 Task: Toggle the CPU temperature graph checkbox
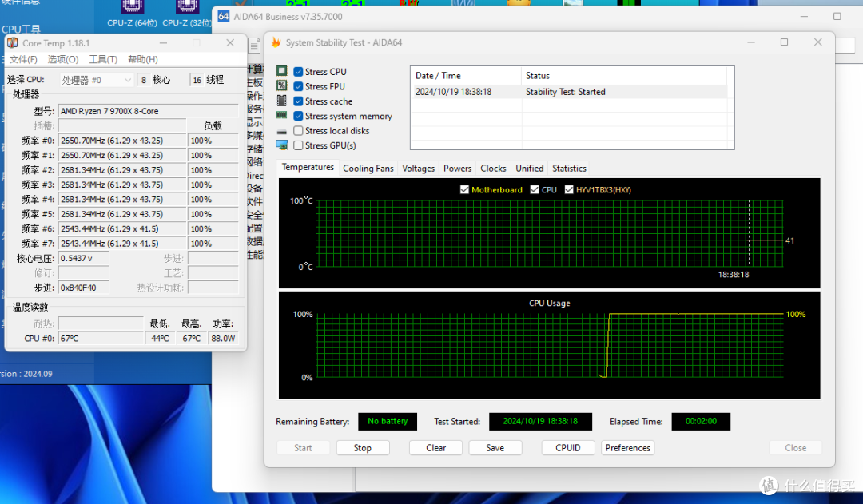pos(535,190)
